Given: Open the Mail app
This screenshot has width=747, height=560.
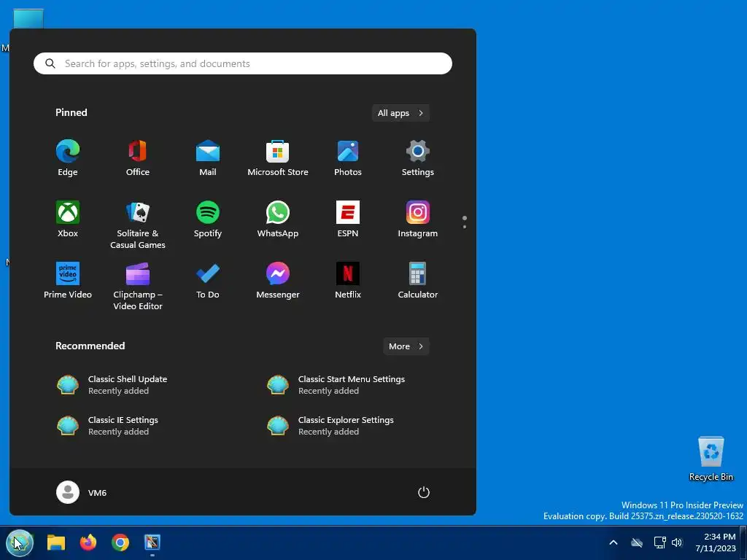Looking at the screenshot, I should click(x=208, y=158).
